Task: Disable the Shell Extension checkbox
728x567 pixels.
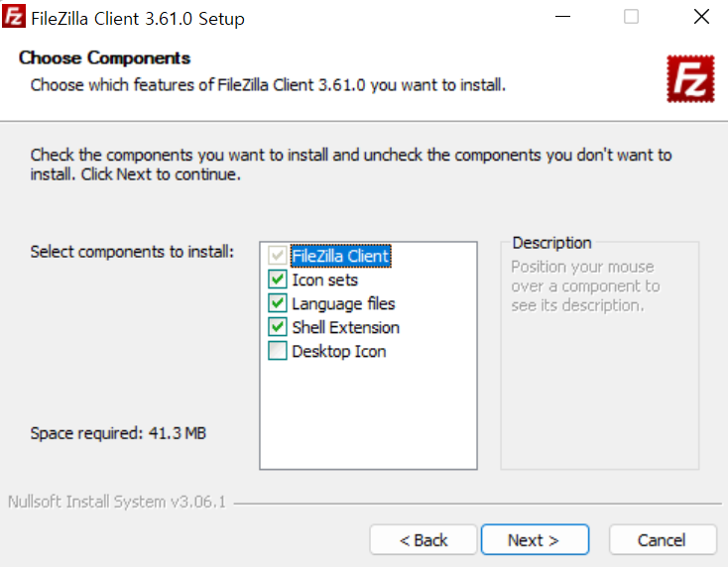Action: pyautogui.click(x=277, y=327)
